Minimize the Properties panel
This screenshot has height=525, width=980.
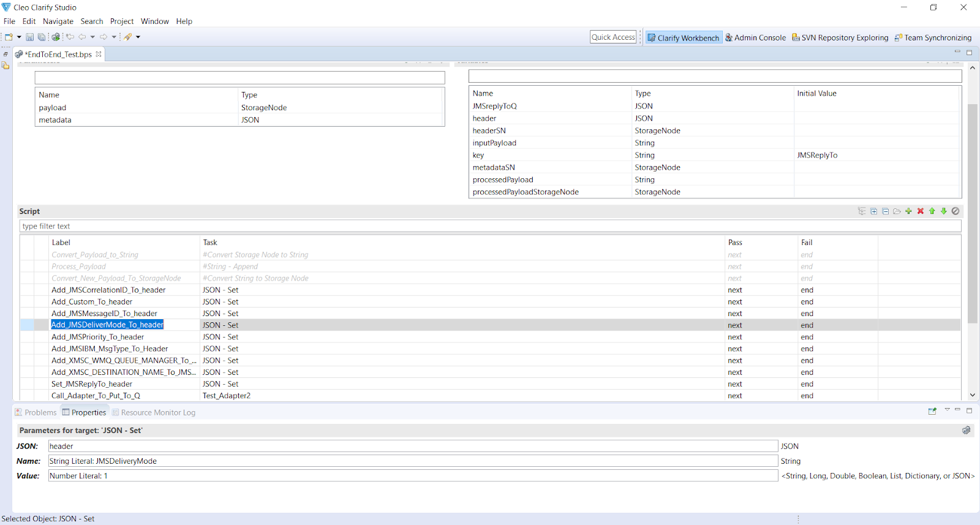tap(957, 410)
